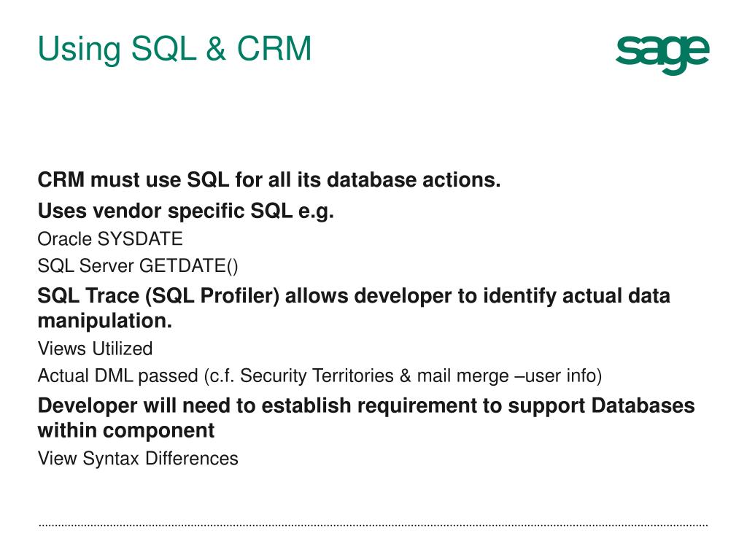The height and width of the screenshot is (560, 747).
Task: Click the Sage logo
Action: [x=662, y=55]
